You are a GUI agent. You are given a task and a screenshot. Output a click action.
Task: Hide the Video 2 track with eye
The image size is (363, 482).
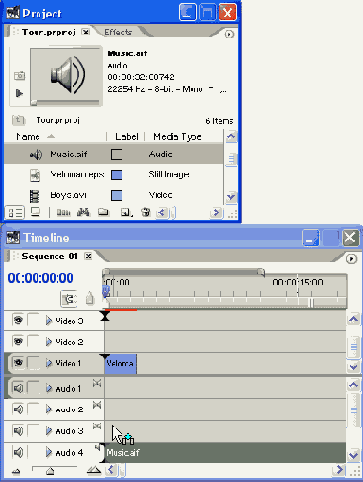18,341
